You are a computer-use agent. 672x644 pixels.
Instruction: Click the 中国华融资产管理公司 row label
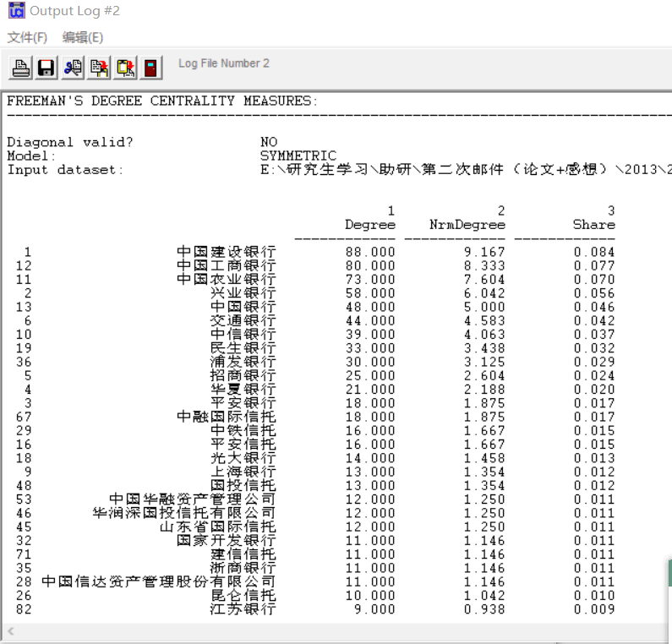point(193,499)
